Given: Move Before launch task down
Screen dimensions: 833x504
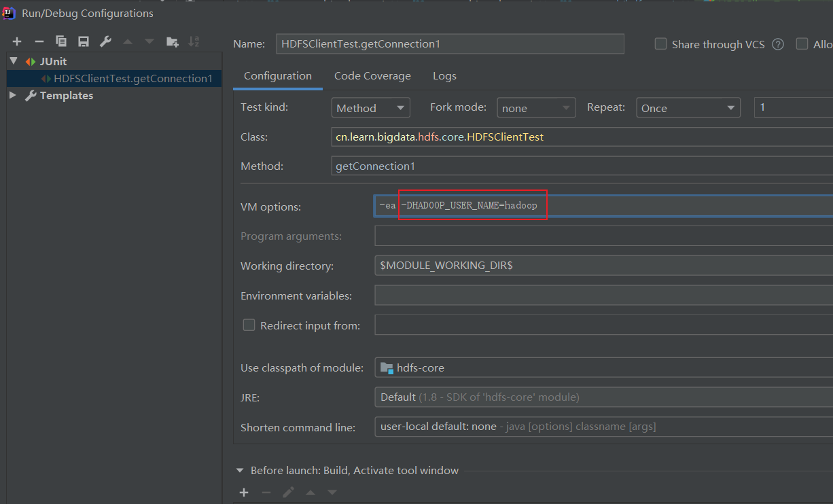Looking at the screenshot, I should tap(332, 492).
